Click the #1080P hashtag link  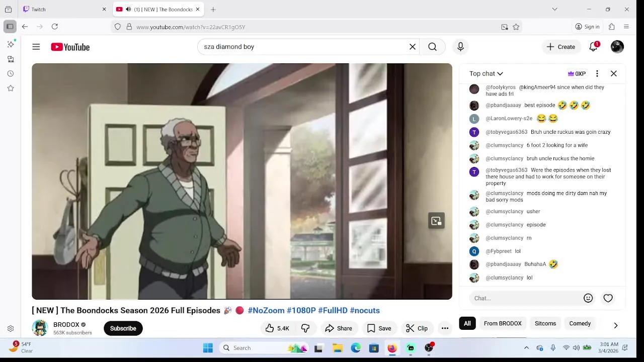[x=301, y=311]
